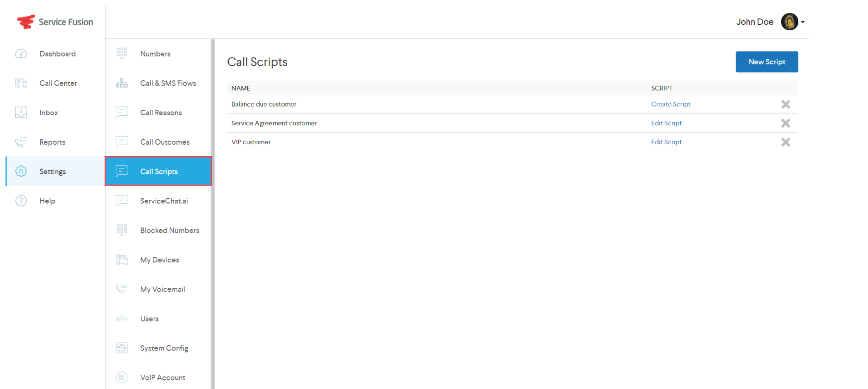Image resolution: width=868 pixels, height=389 pixels.
Task: Click the Call Scripts page heading
Action: [257, 62]
